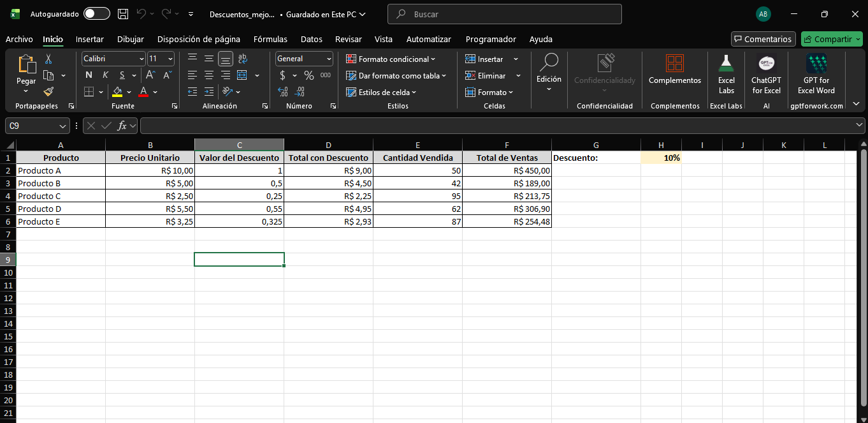Open the Datos ribbon tab

pos(312,39)
